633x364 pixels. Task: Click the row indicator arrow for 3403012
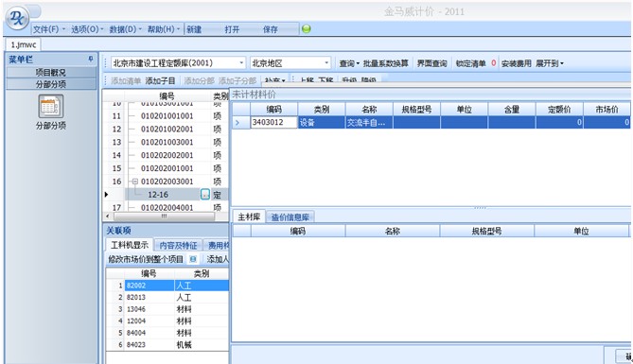click(238, 122)
